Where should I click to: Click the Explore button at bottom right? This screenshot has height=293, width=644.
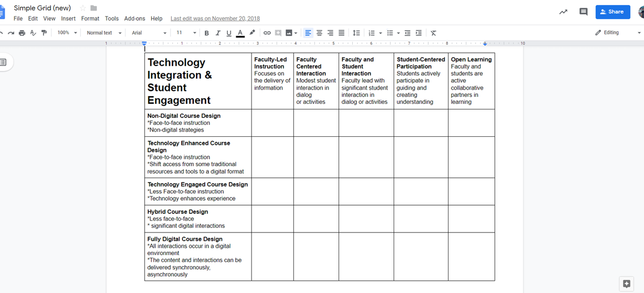pos(626,284)
